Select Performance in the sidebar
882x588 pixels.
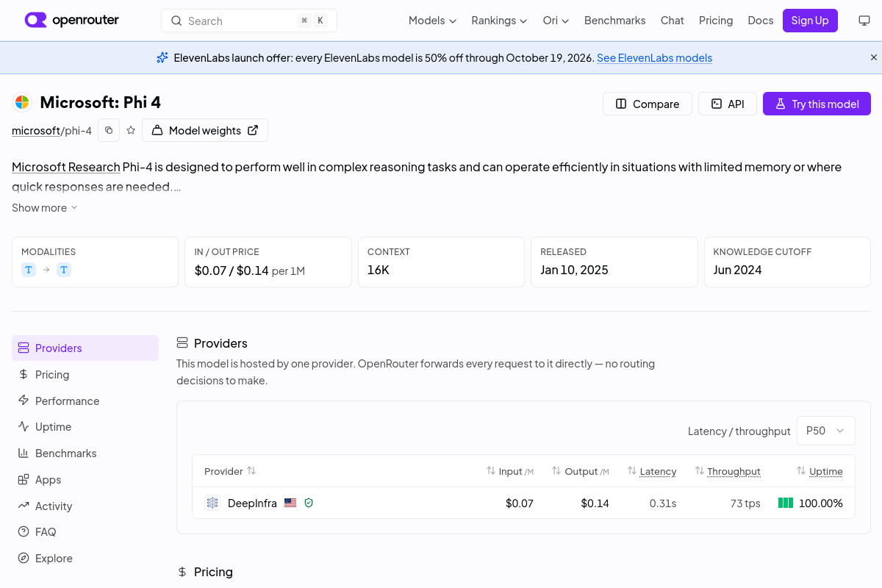click(85, 401)
